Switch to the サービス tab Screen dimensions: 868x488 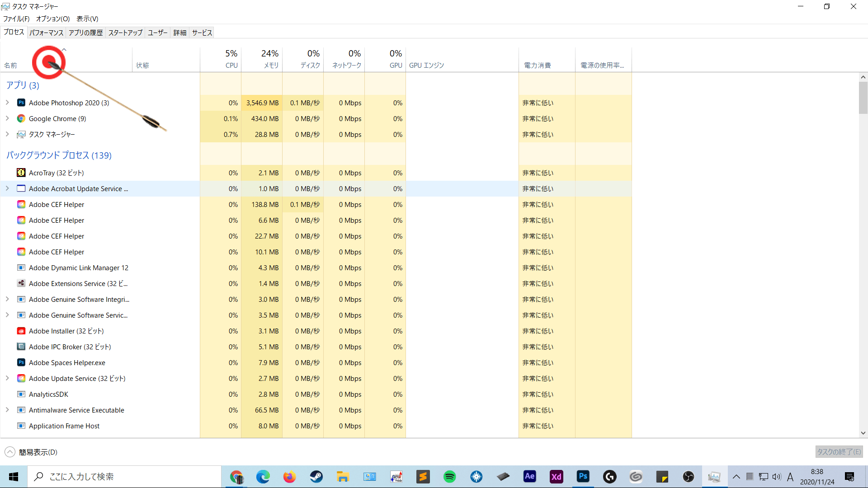tap(202, 33)
